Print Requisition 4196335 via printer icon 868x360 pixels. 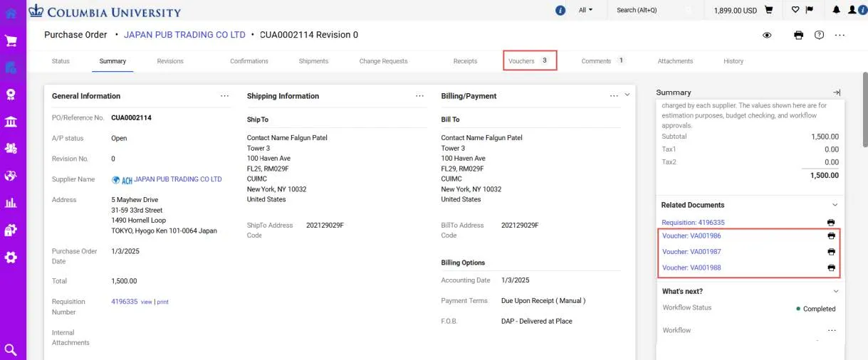tap(831, 223)
